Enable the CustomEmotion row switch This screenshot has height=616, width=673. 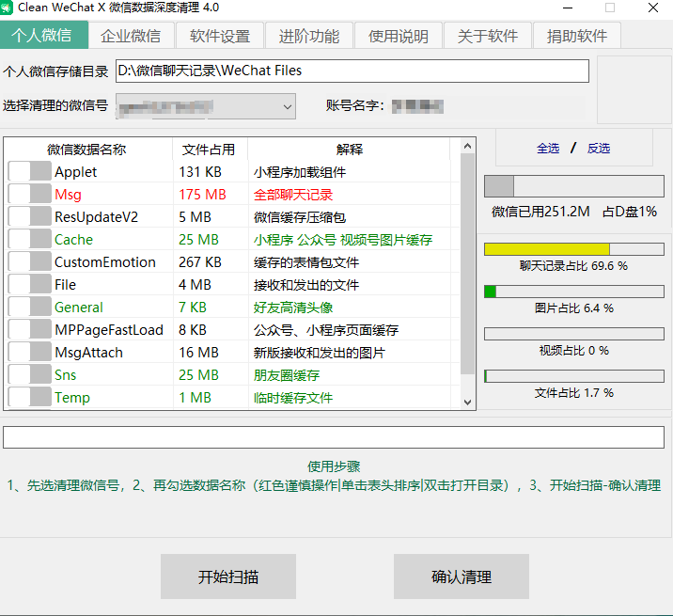pos(30,261)
